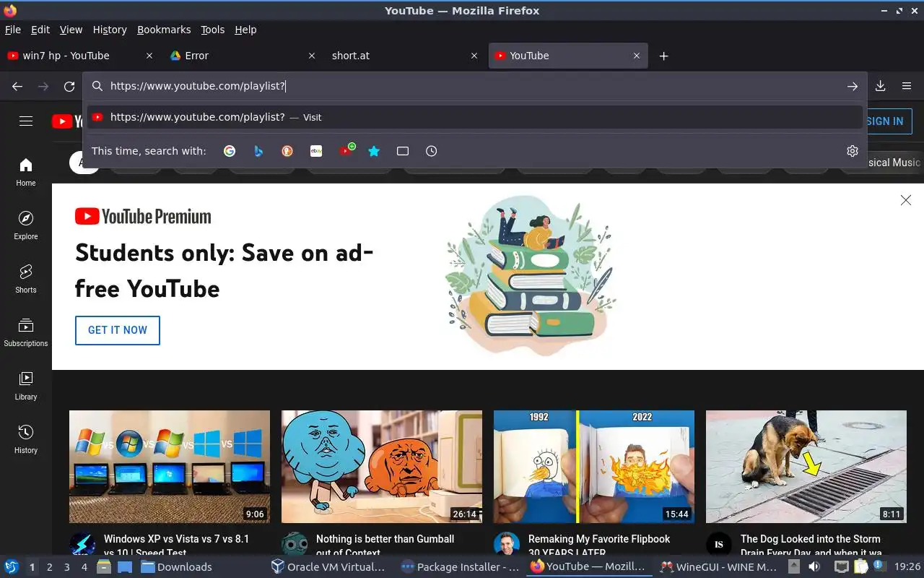924x578 pixels.
Task: Close the 'win7 hp - YouTube' tab
Action: pyautogui.click(x=149, y=56)
